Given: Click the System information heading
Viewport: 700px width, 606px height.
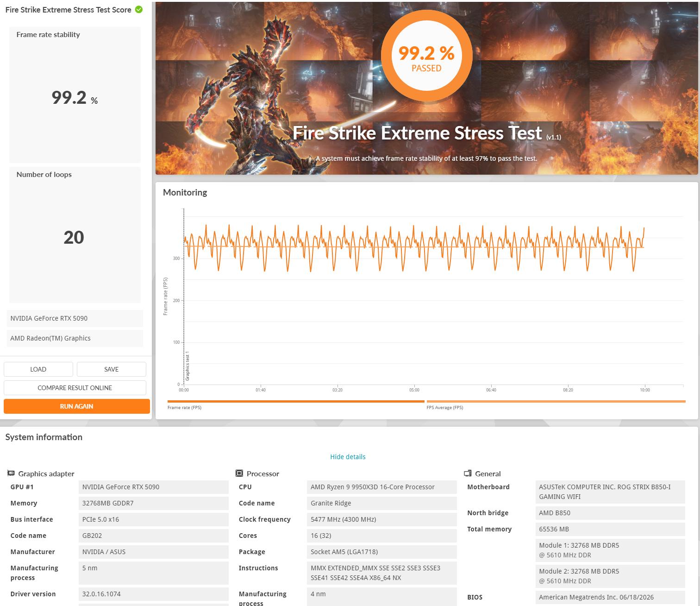Looking at the screenshot, I should point(44,437).
